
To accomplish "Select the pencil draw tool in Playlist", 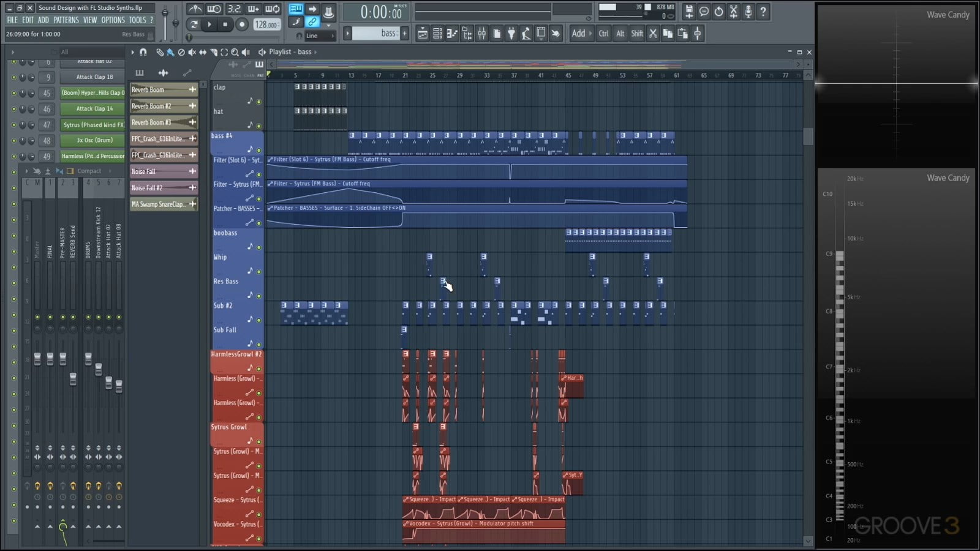I will point(160,52).
